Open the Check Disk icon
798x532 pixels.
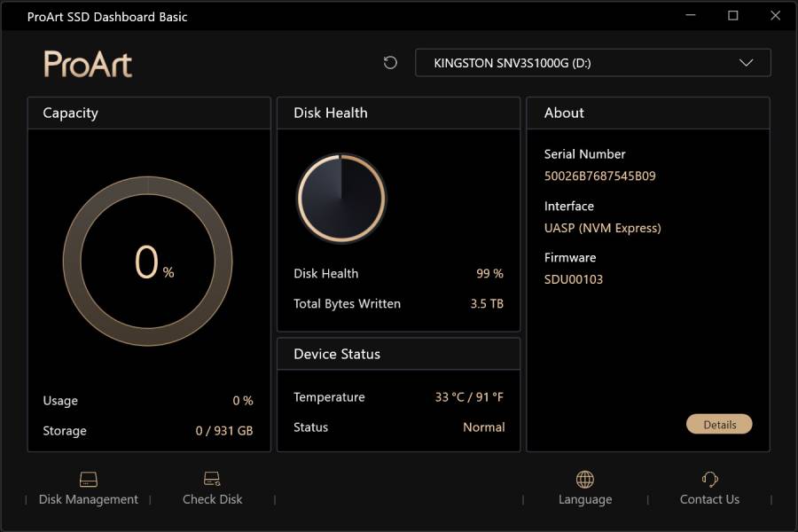click(x=212, y=479)
